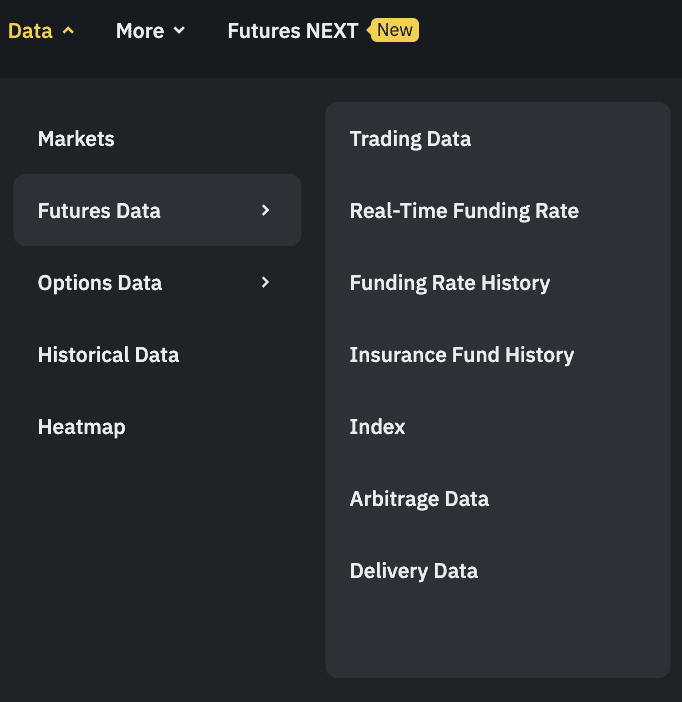Open Delivery Data
This screenshot has height=702, width=682.
point(413,571)
